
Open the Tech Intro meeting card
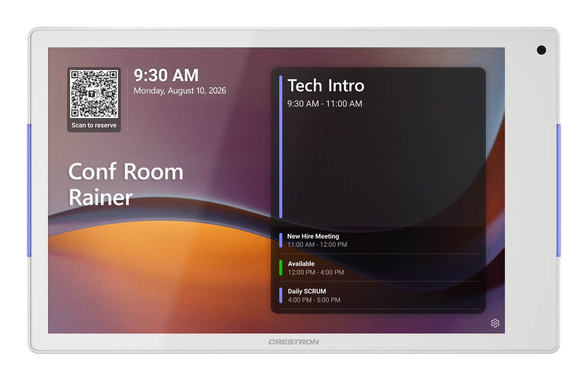pos(378,147)
